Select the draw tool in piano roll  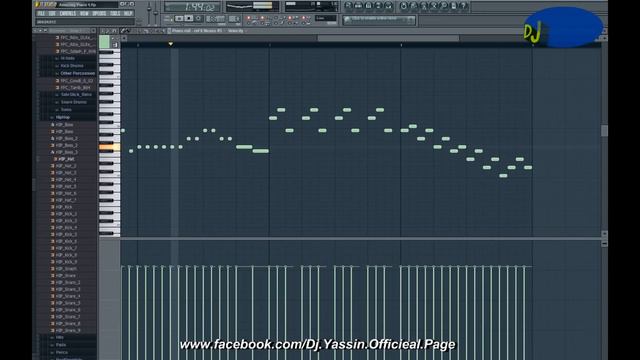click(x=122, y=31)
